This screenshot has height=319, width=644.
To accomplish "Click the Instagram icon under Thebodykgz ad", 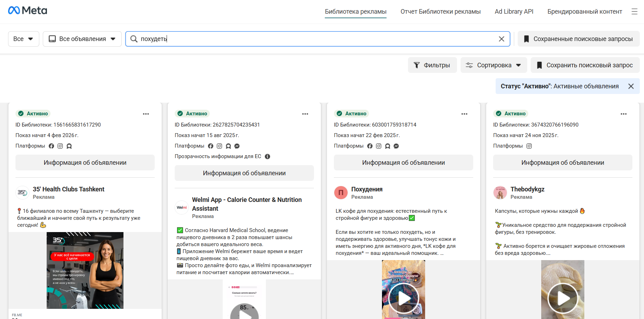I will coord(529,146).
